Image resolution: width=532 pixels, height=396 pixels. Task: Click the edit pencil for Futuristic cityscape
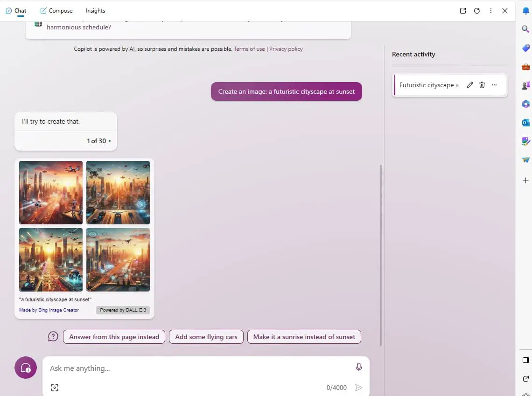(470, 85)
